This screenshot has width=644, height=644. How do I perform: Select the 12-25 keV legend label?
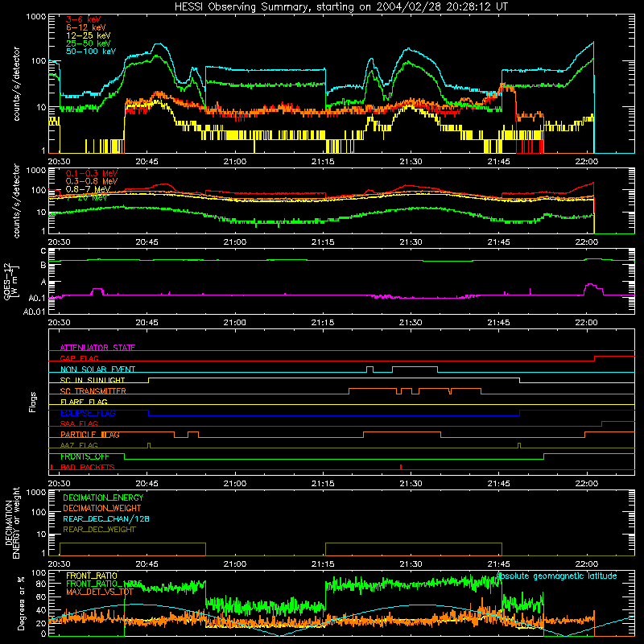[x=89, y=35]
